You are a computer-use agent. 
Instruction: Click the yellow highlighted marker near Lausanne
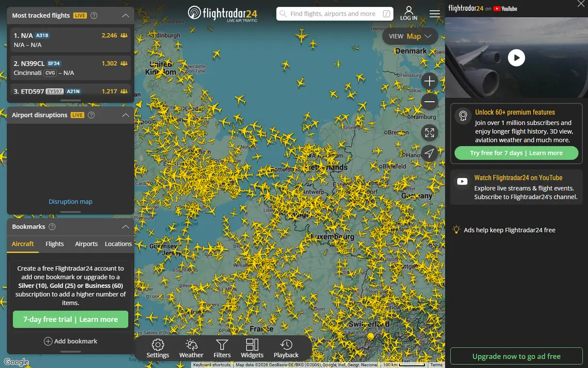(x=370, y=336)
